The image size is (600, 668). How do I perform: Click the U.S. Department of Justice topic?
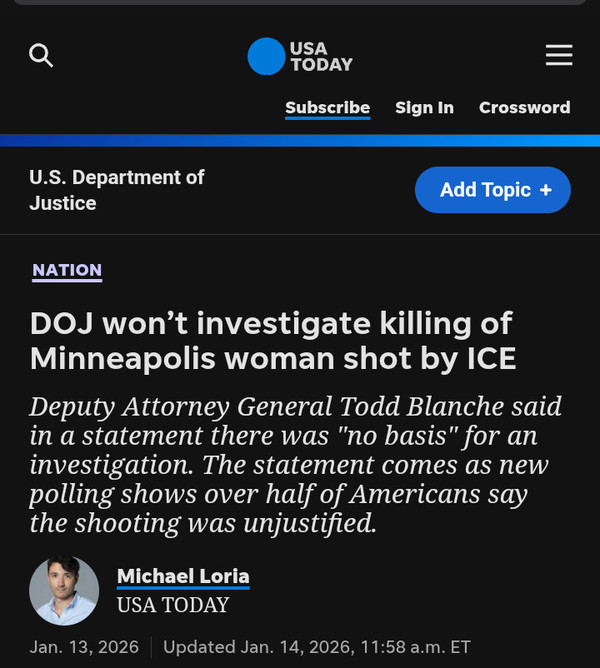coord(116,190)
